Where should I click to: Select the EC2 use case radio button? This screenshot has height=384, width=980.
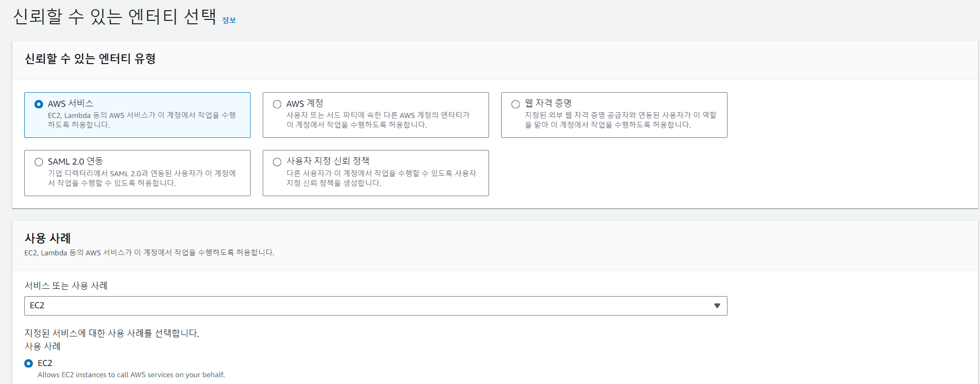29,364
